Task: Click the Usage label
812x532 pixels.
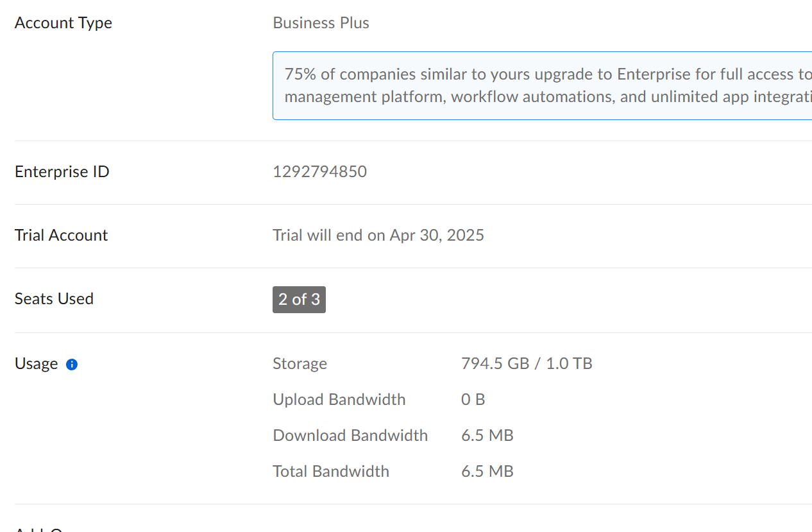Action: [36, 364]
